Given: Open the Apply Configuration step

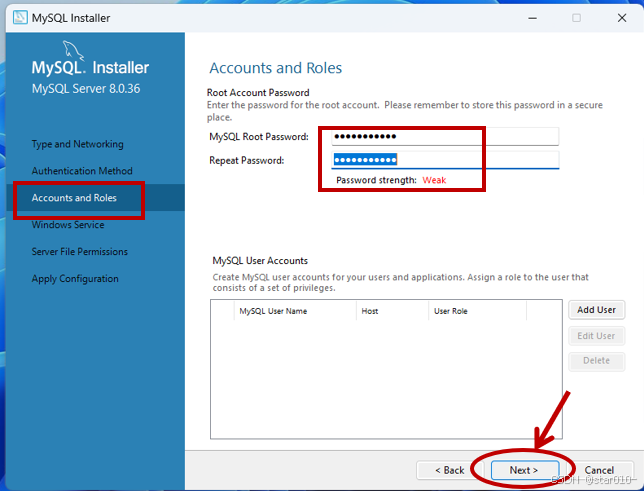Looking at the screenshot, I should 75,279.
